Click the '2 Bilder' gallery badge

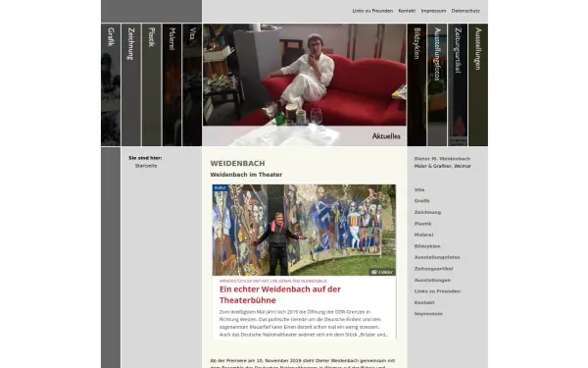tap(382, 272)
